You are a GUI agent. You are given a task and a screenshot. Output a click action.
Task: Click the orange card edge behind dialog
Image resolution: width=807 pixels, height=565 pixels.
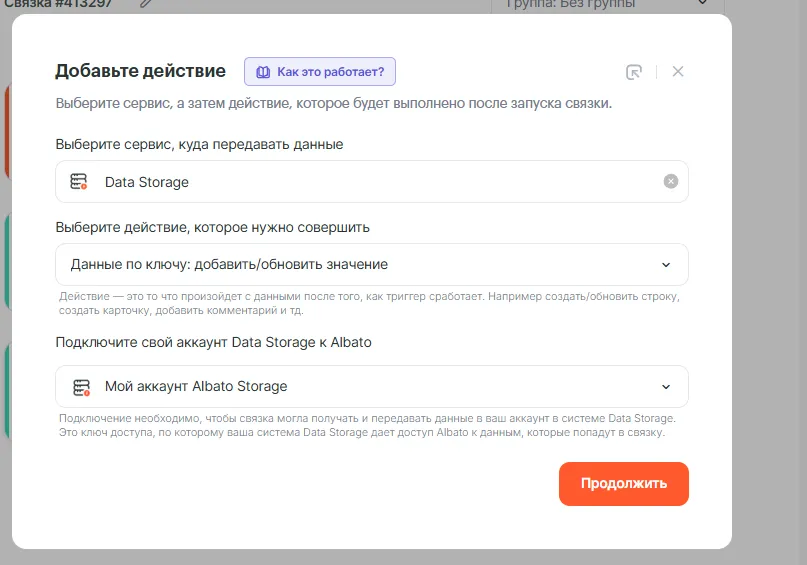[x=6, y=130]
